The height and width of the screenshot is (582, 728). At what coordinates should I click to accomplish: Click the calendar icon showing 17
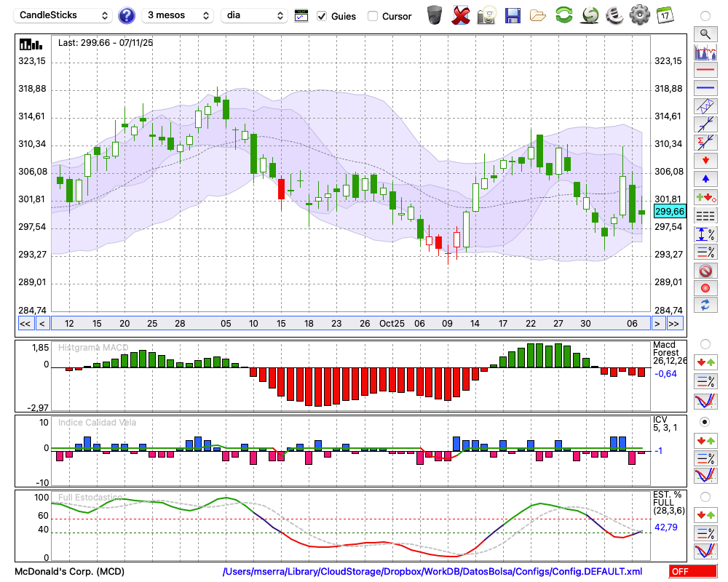tap(664, 15)
